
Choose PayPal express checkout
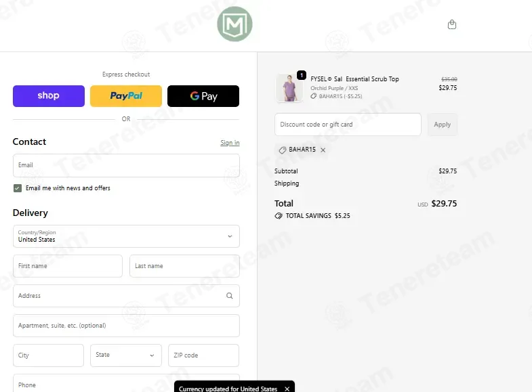(x=126, y=96)
